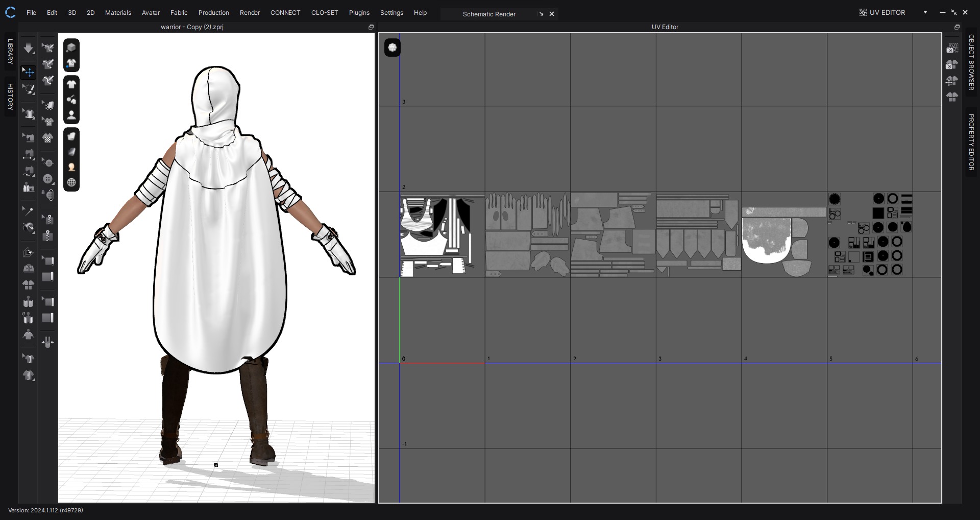This screenshot has width=980, height=520.
Task: Select the white garment pattern UV tile
Action: [442, 235]
